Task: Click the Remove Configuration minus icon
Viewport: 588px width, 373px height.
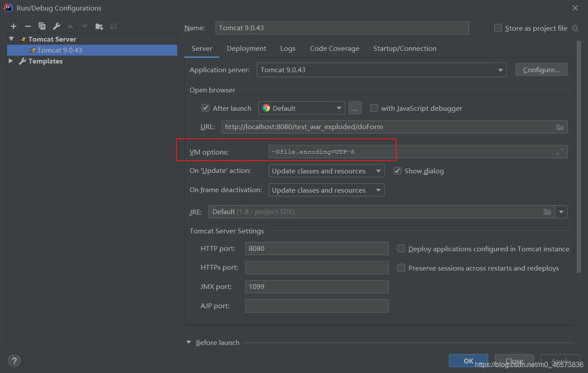Action: [28, 26]
